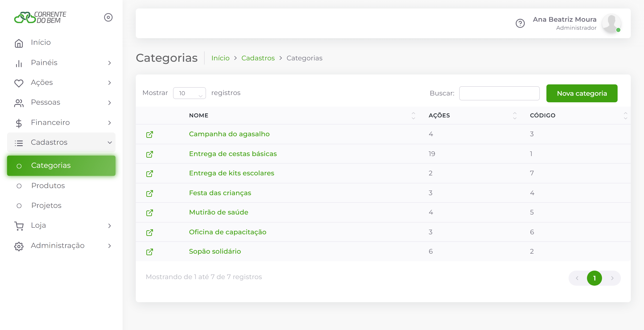Open the edit icon for Mutirão de saúde

pyautogui.click(x=149, y=213)
